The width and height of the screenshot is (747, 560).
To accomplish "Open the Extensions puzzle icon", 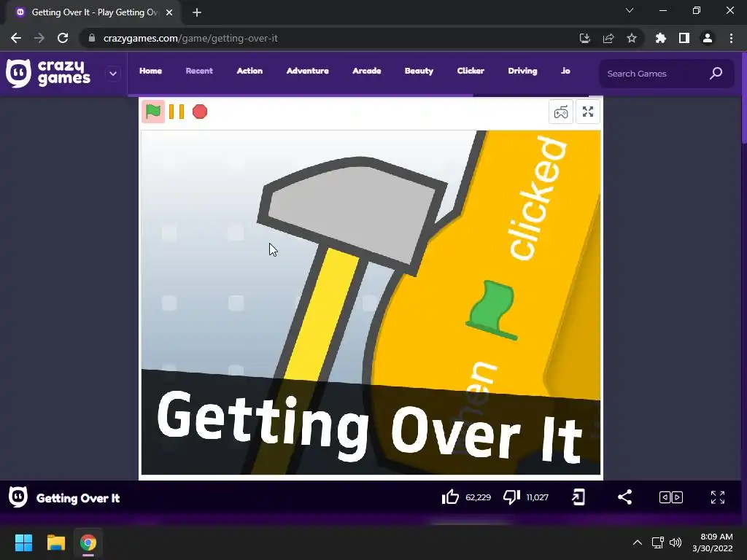I will coord(660,38).
